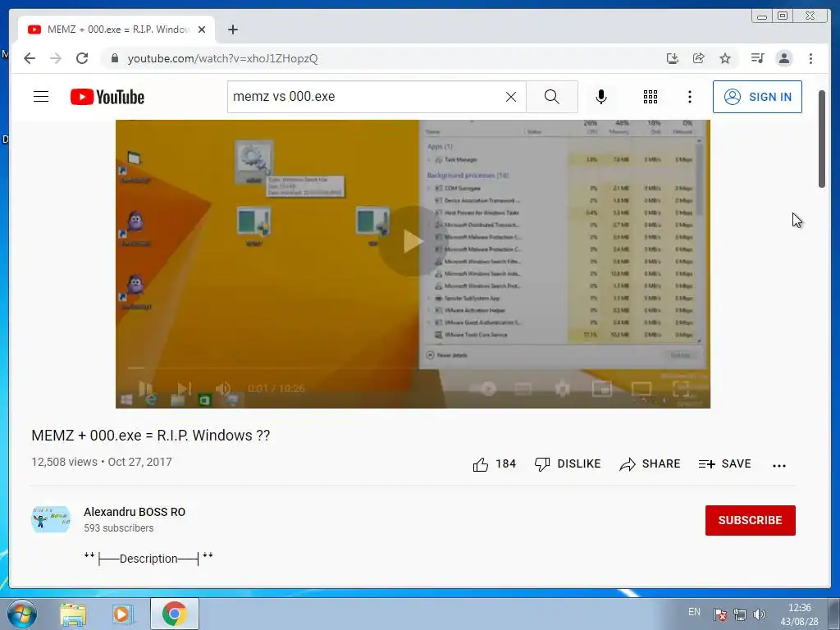The image size is (840, 630).
Task: Click the video title text
Action: pos(151,435)
